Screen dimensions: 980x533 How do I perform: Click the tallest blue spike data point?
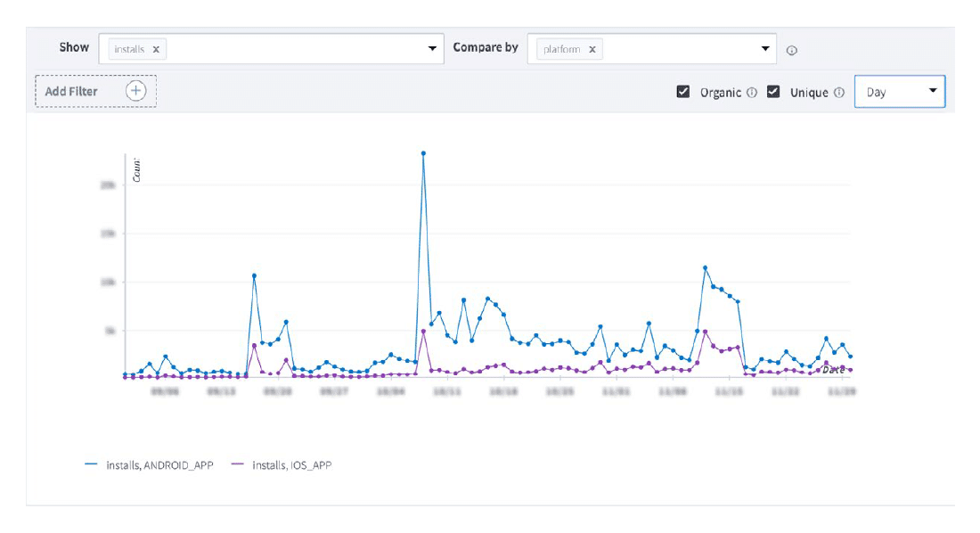[x=422, y=152]
